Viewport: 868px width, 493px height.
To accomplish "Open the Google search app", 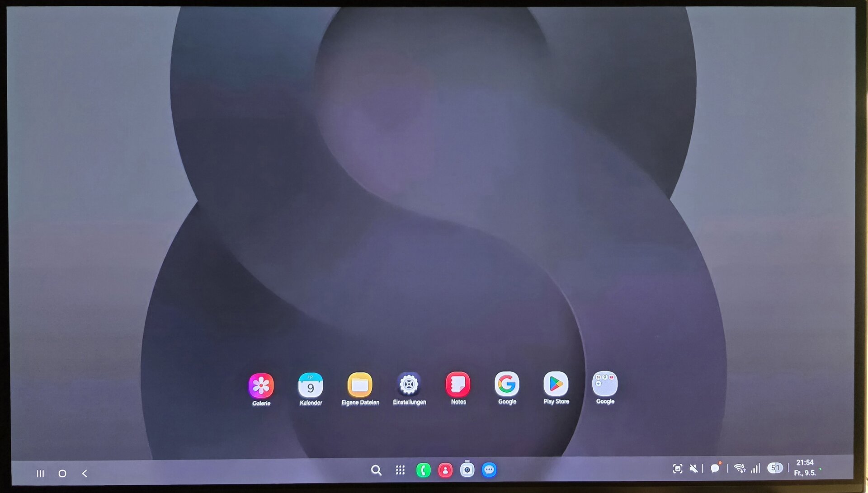I will (507, 384).
